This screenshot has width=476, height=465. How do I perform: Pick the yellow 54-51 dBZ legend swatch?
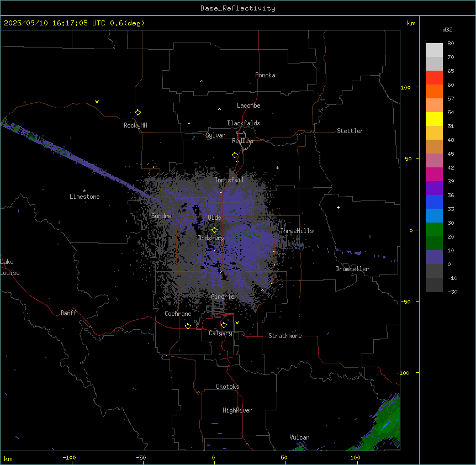(x=434, y=119)
